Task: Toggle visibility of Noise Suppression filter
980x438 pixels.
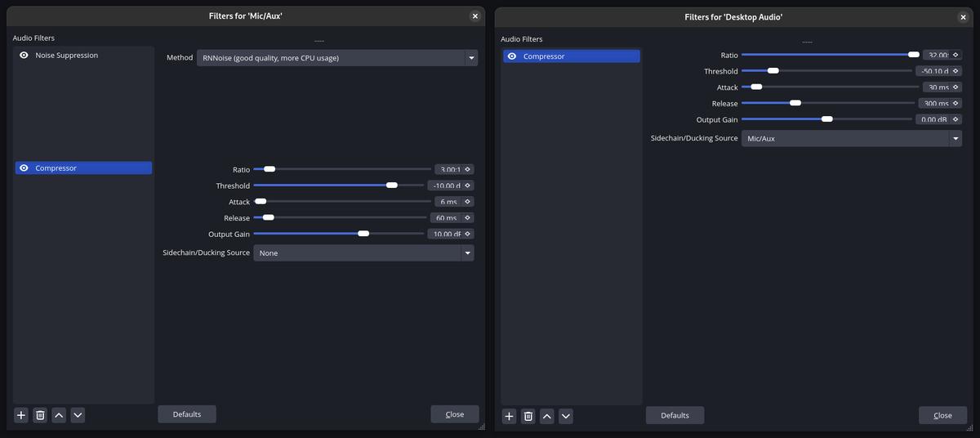Action: coord(24,56)
